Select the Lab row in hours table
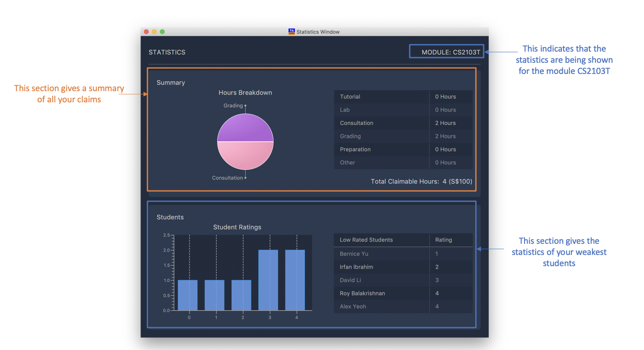Viewport: 644px width, 350px height. 403,110
